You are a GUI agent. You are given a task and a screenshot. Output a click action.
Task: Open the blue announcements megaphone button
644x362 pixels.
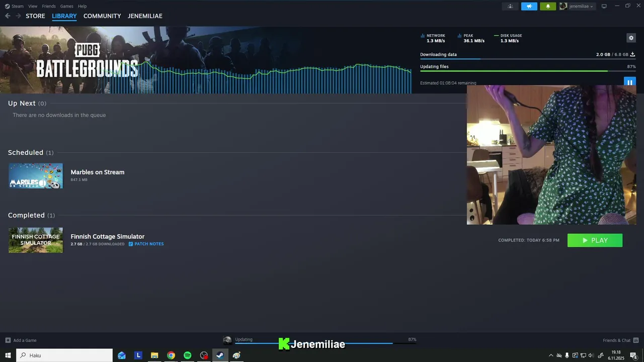tap(529, 6)
